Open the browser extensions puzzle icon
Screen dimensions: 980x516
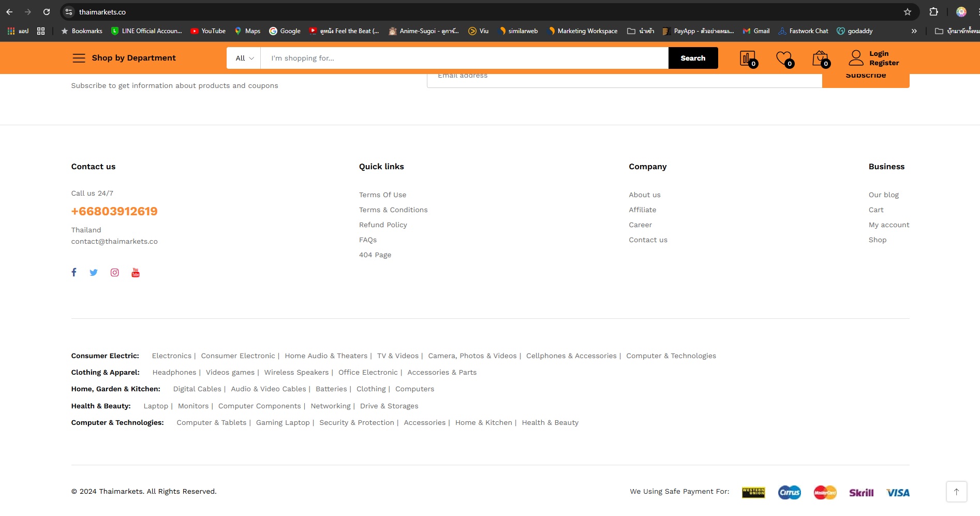[x=933, y=12]
